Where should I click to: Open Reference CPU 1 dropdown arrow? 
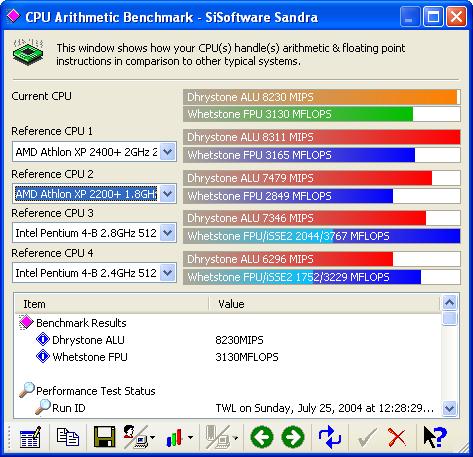coord(167,152)
